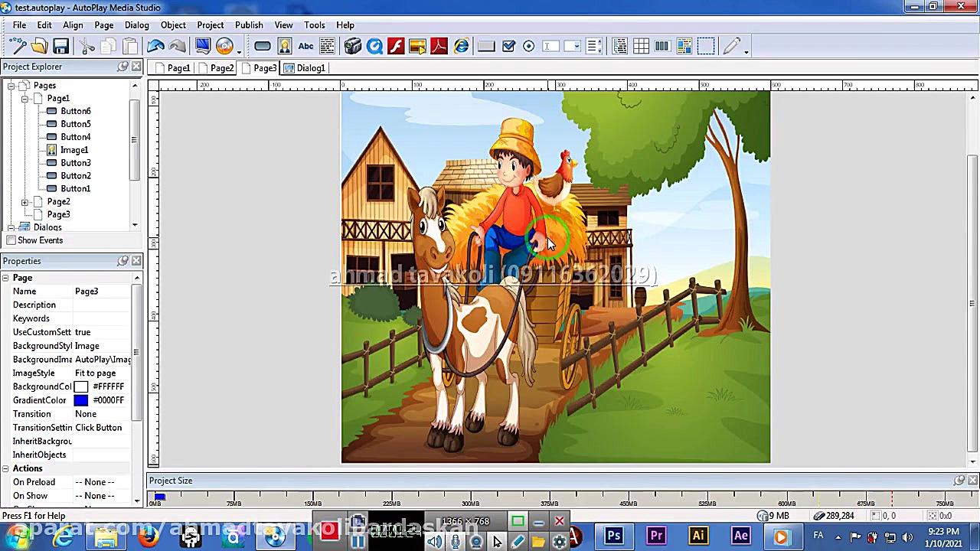The height and width of the screenshot is (551, 980).
Task: Insert a PDF object
Action: pyautogui.click(x=439, y=47)
